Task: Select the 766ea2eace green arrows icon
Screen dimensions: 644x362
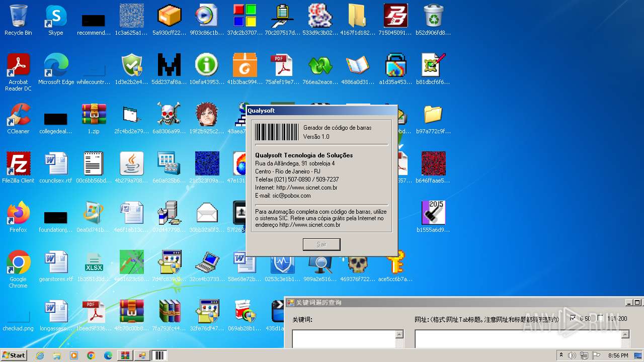Action: click(320, 69)
